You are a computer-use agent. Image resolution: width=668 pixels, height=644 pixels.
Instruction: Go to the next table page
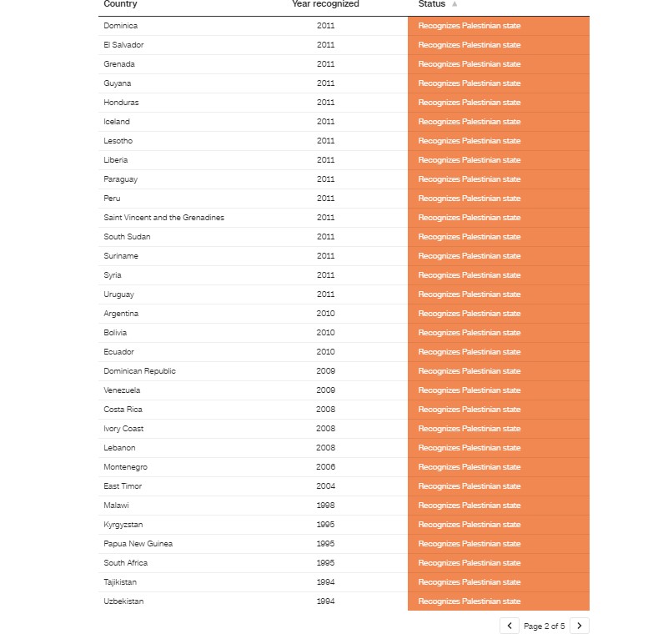pyautogui.click(x=580, y=626)
